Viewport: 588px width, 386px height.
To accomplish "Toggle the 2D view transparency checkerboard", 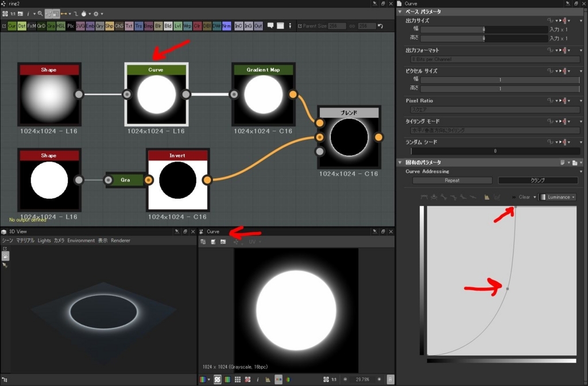I will 218,380.
